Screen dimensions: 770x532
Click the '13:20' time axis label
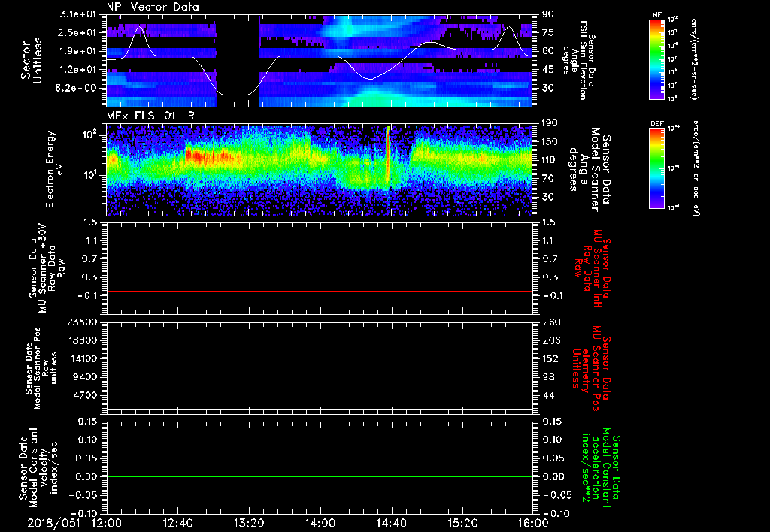coord(249,524)
